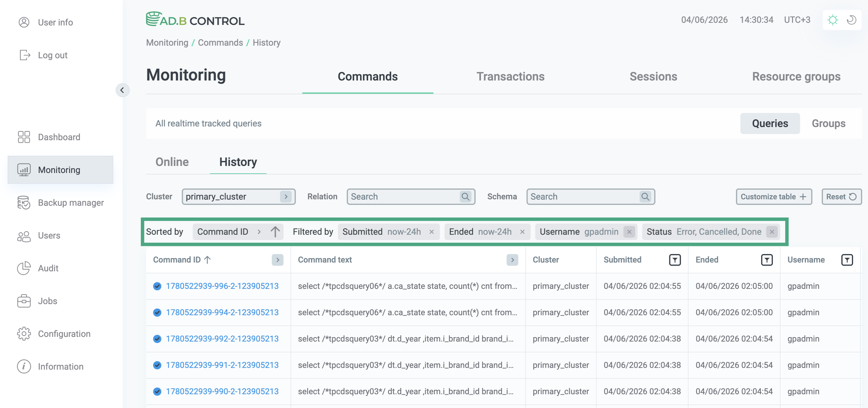The image size is (868, 408).
Task: Open command 1780522939-992-2-123905213
Action: coord(222,338)
